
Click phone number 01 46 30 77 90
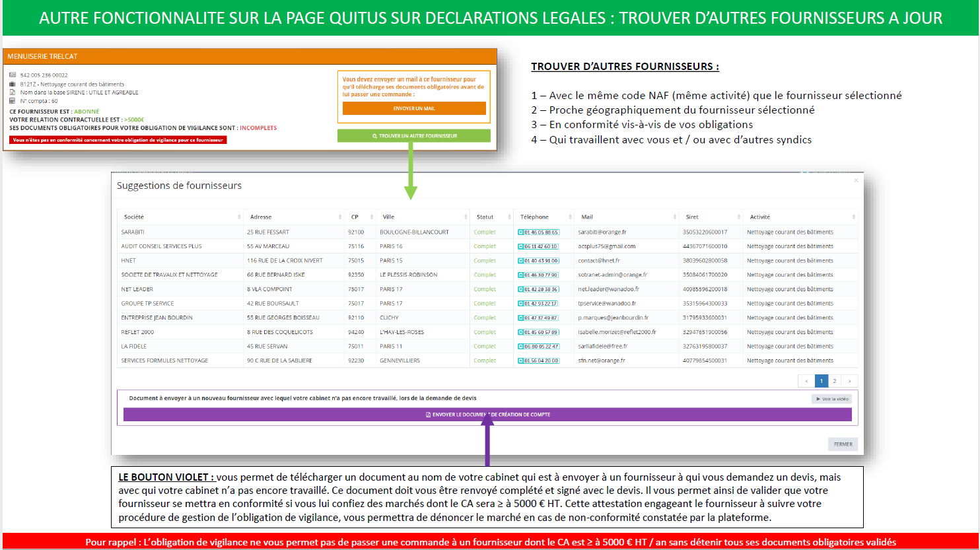pos(538,275)
